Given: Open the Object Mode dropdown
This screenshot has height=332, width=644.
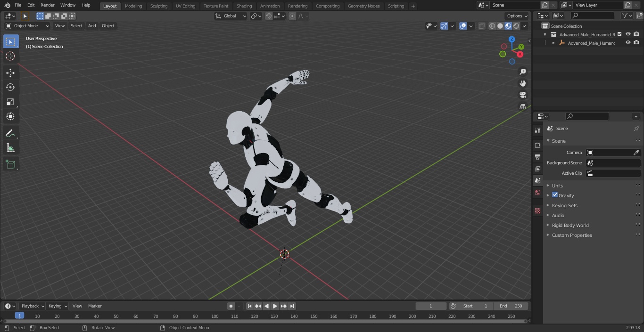Looking at the screenshot, I should [x=27, y=26].
